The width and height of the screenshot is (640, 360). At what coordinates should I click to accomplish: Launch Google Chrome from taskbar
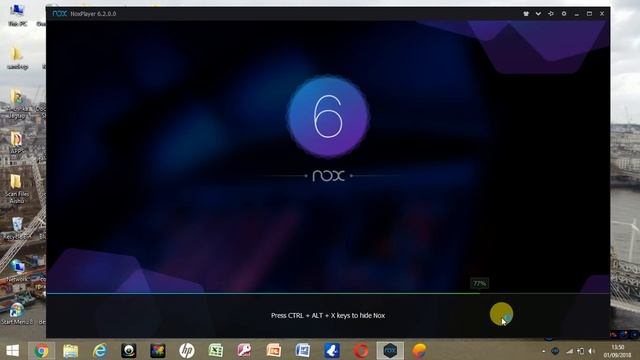pyautogui.click(x=41, y=351)
